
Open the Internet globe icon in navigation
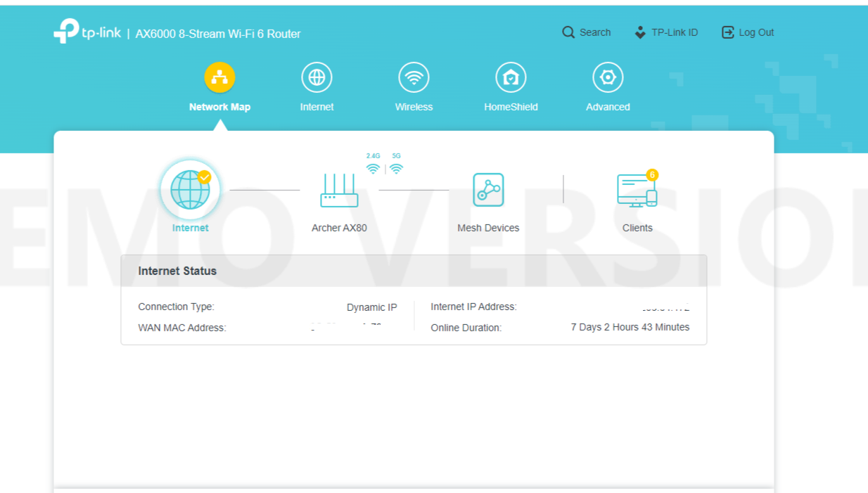tap(317, 77)
